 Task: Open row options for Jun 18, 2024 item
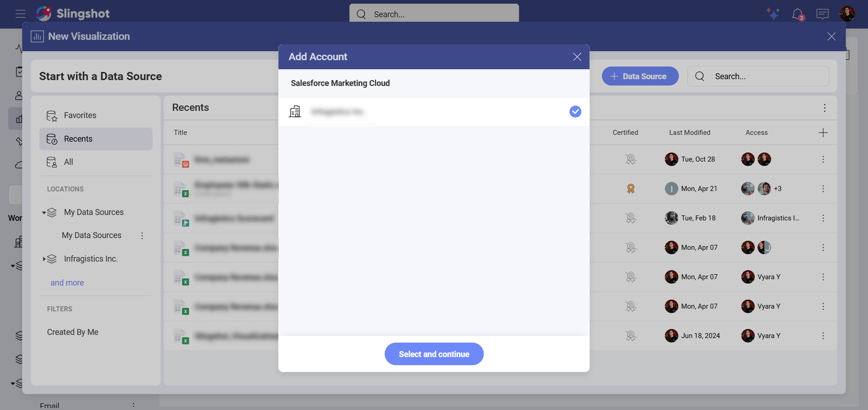click(x=823, y=336)
